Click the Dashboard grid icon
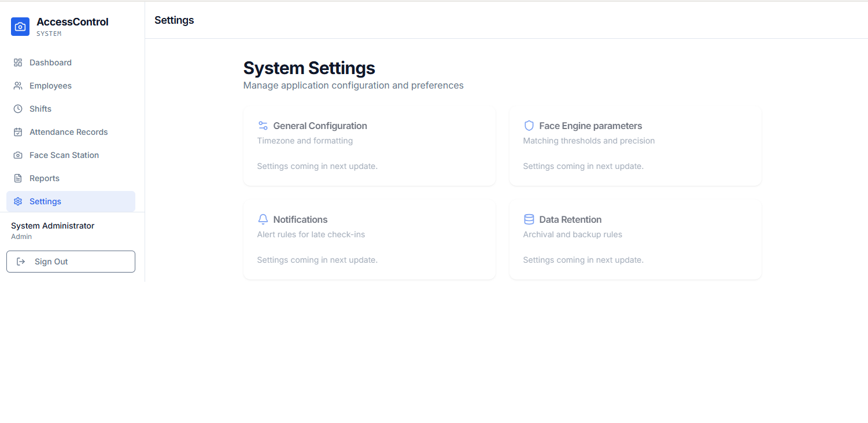 [18, 62]
